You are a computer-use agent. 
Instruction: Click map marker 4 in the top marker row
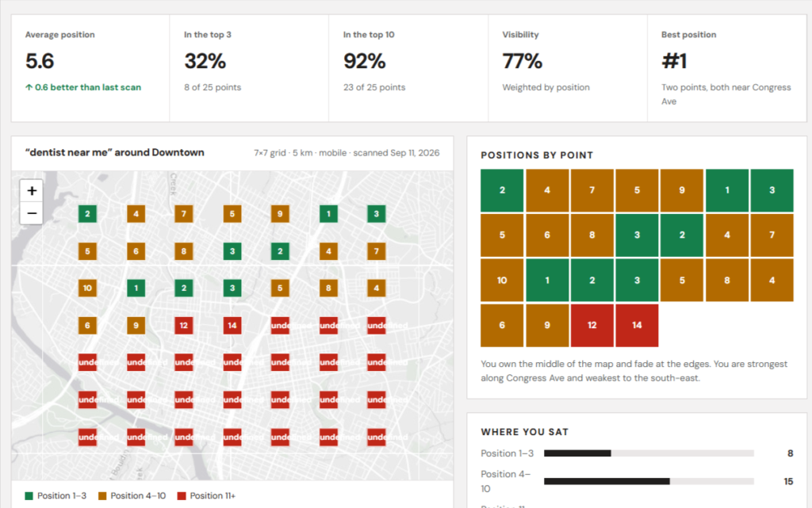point(136,214)
